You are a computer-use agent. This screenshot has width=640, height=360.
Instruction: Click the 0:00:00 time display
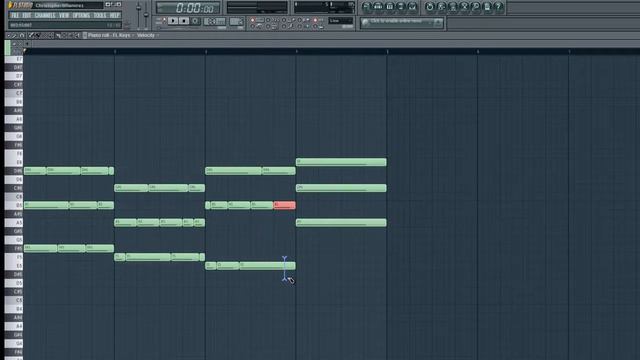click(x=188, y=8)
